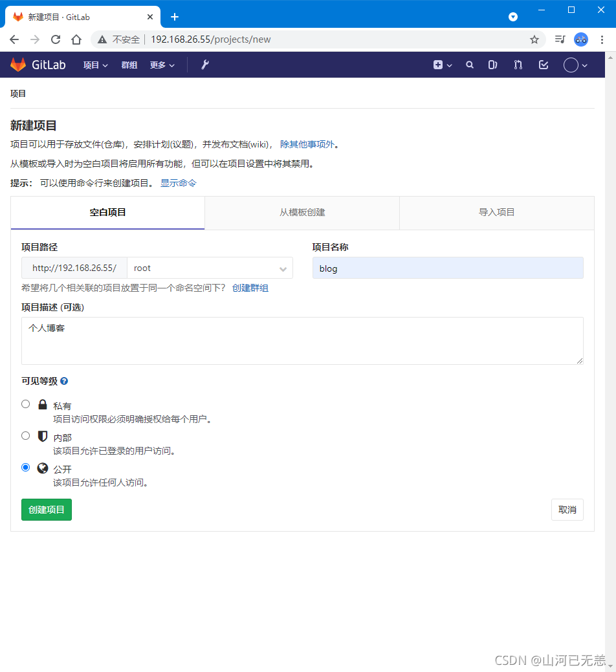
Task: Click the browser back arrow
Action: (14, 39)
